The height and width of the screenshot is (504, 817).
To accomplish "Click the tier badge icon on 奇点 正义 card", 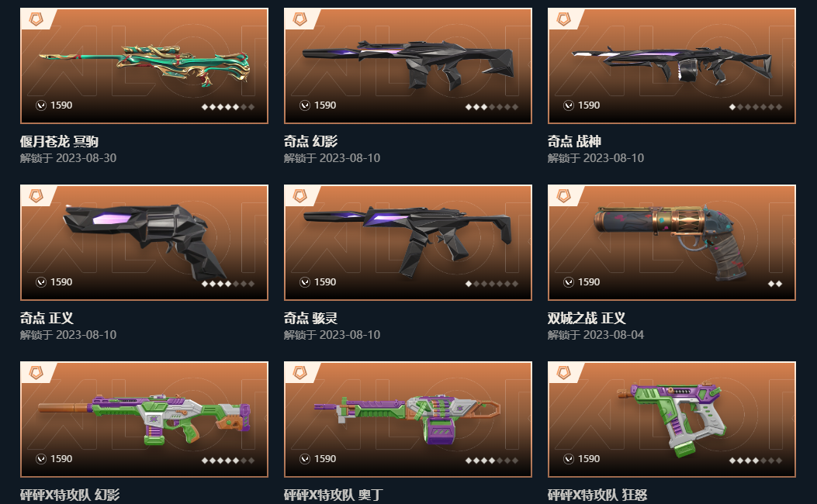I will pos(36,195).
